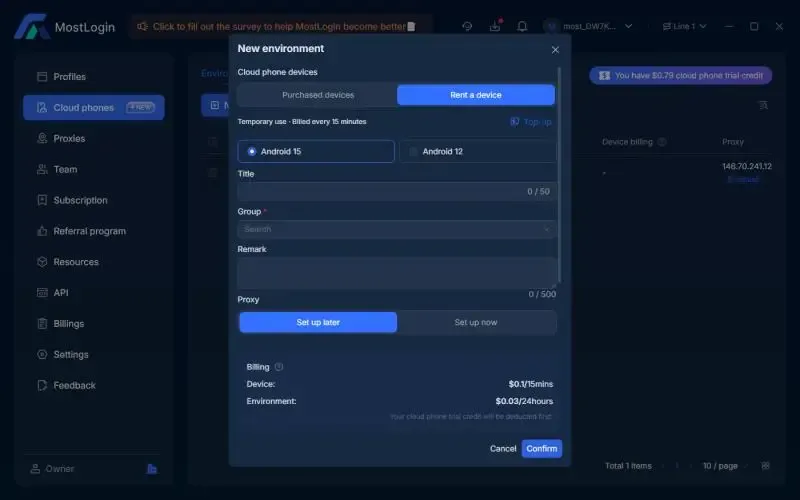Switch to Purchased devices tab

(317, 95)
